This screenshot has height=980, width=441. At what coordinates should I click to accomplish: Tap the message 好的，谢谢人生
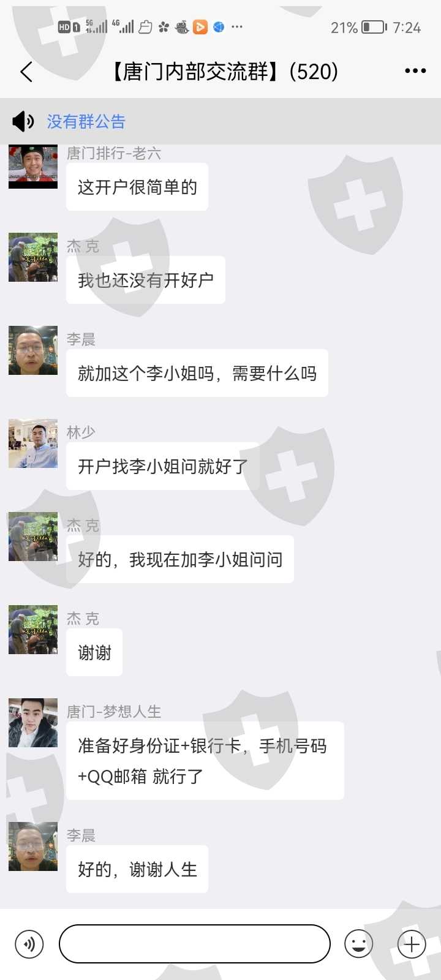pos(137,869)
